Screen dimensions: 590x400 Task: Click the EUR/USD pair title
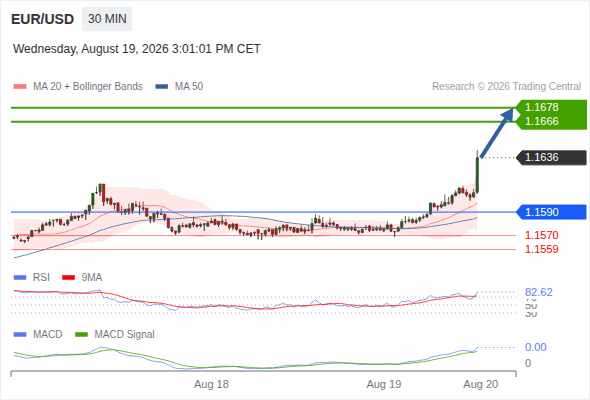(43, 19)
